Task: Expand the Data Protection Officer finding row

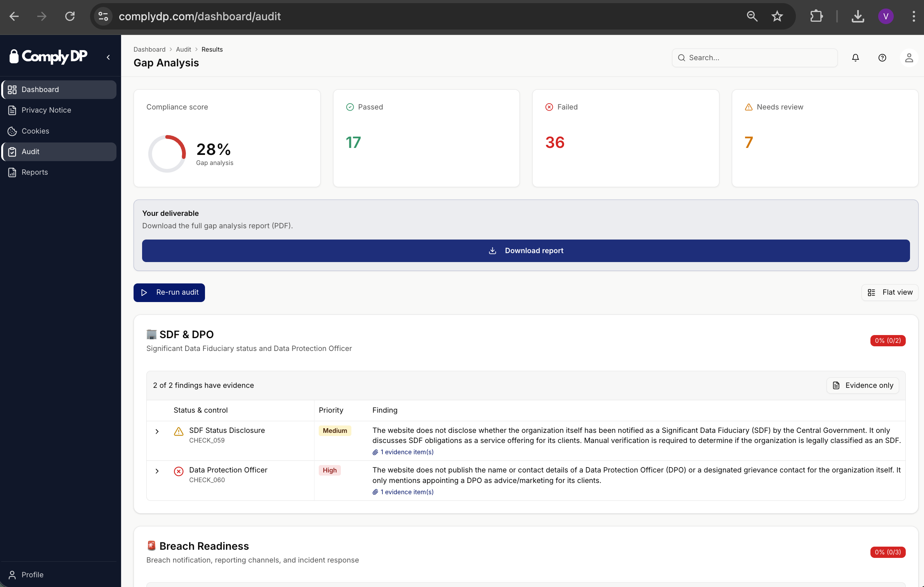Action: [157, 471]
